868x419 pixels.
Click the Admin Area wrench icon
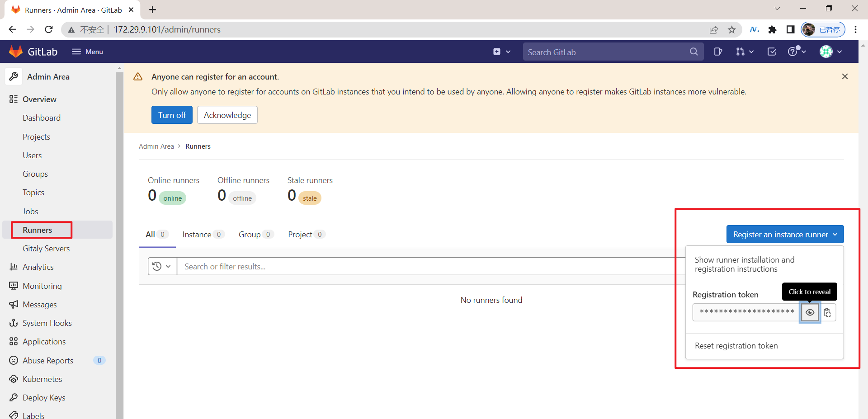pyautogui.click(x=14, y=76)
